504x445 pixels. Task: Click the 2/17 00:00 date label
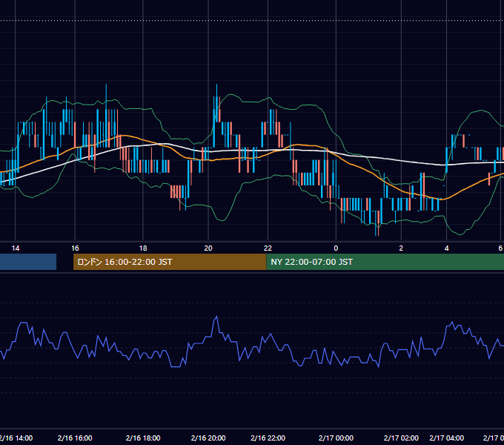tap(336, 438)
